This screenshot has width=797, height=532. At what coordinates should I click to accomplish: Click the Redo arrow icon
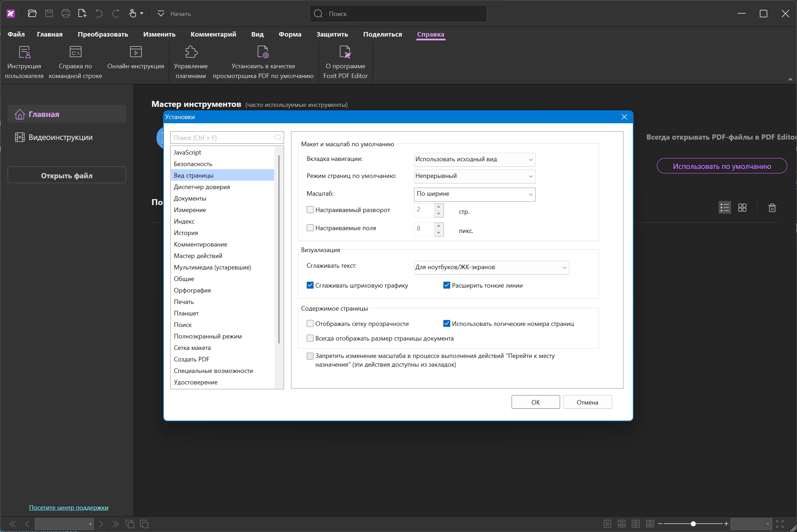(x=116, y=14)
